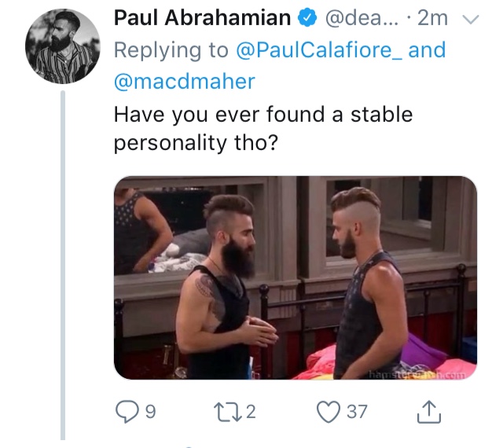The height and width of the screenshot is (448, 503).
Task: Open the @macdmaher mention link
Action: [x=185, y=82]
